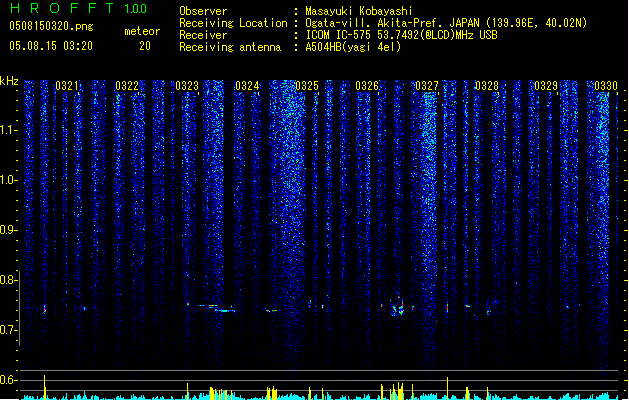The image size is (629, 400).
Task: Click the Receiver label
Action: pos(203,35)
